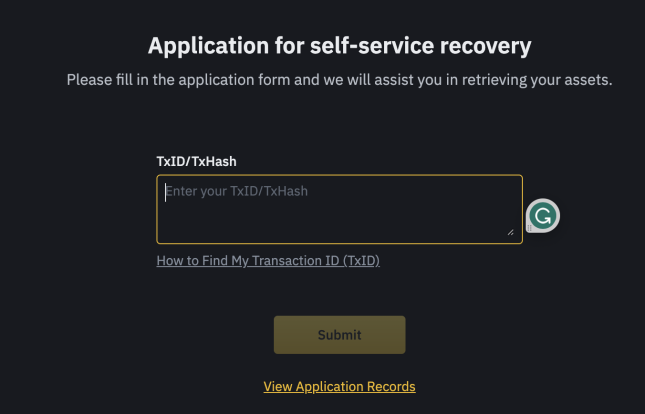Viewport: 645px width, 414px height.
Task: Click the Grammarly widget's dotted drag handle
Action: [x=529, y=228]
